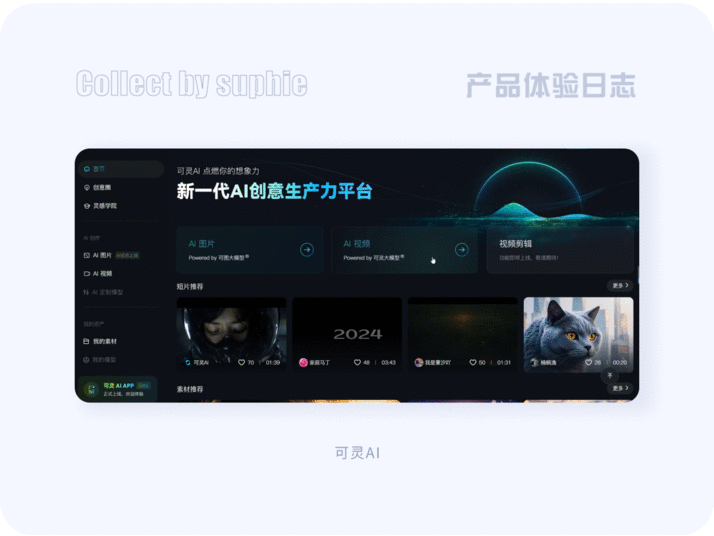Open AI 定制模型 in the sidebar
Screen dimensions: 714x536
coord(103,292)
